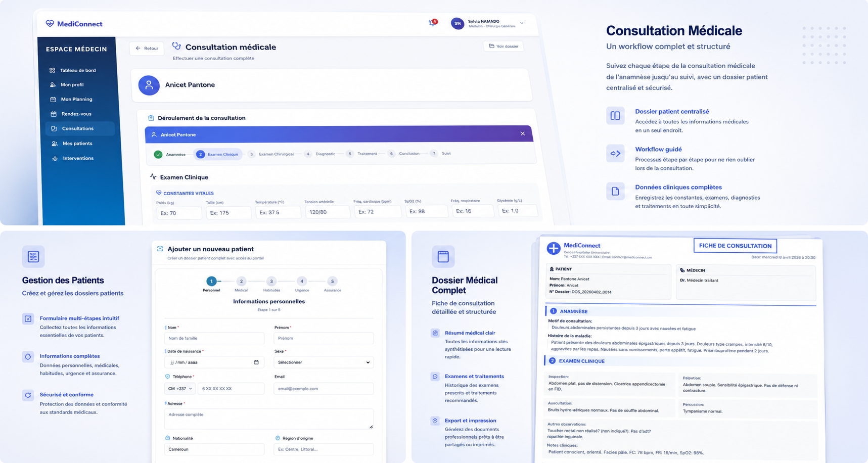Click the stethoscope icon beside Consultation médicale
868x463 pixels.
(x=176, y=46)
